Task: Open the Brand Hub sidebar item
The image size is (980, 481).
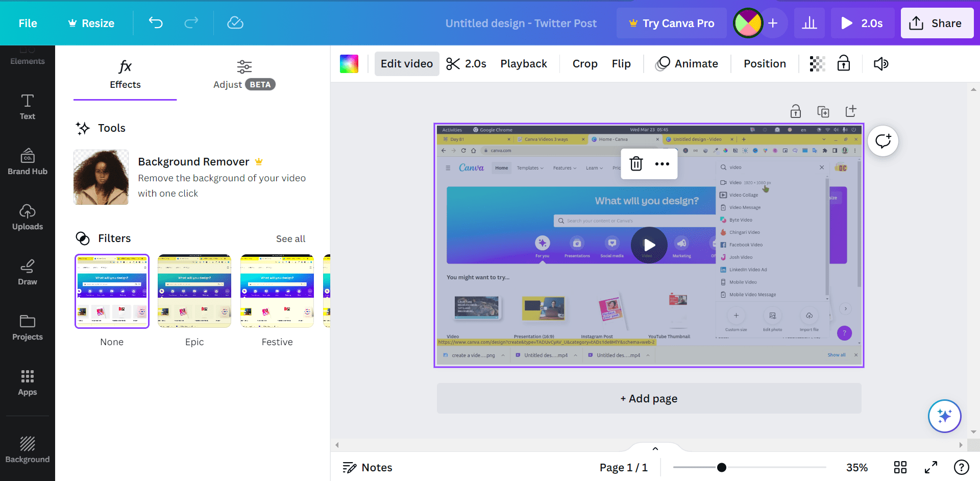Action: 28,162
